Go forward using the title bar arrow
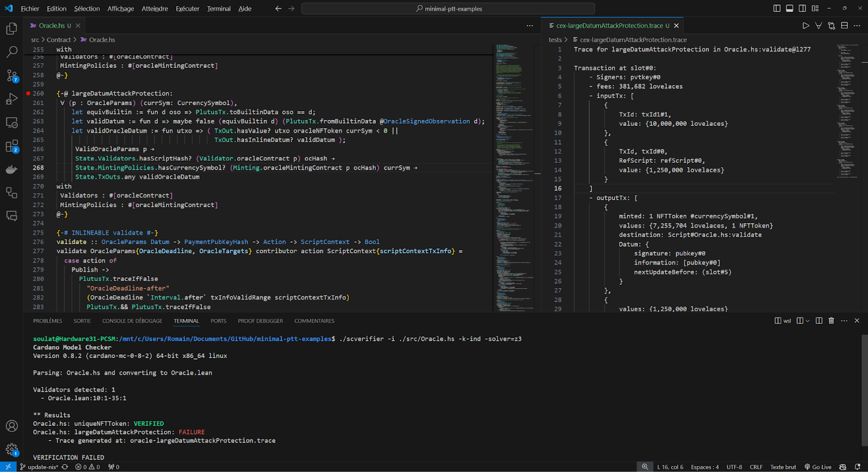 click(x=291, y=8)
